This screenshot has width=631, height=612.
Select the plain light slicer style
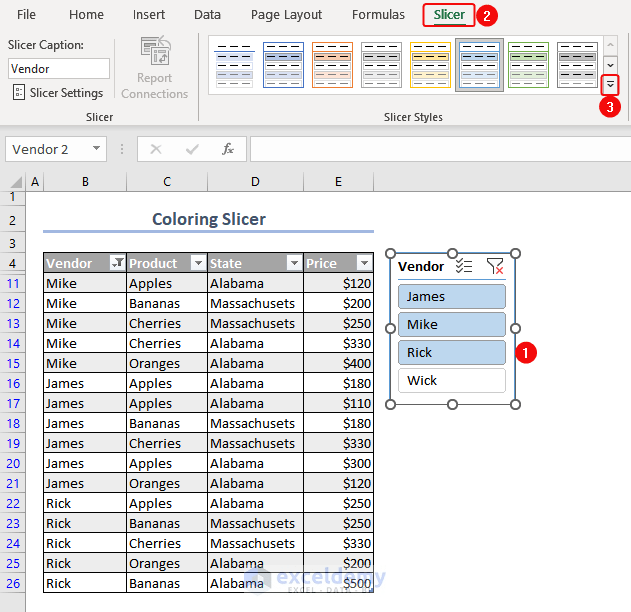click(x=234, y=65)
